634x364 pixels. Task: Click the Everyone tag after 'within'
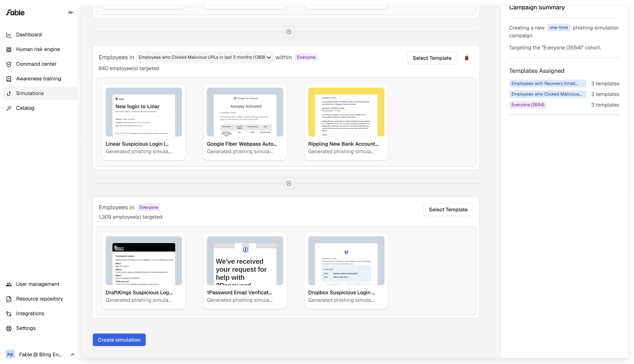[306, 57]
